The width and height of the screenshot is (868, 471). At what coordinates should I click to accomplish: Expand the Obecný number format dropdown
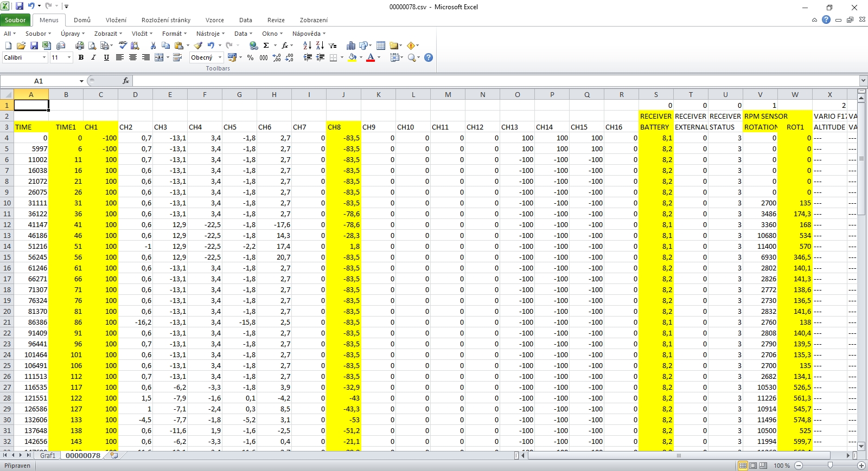pos(220,57)
